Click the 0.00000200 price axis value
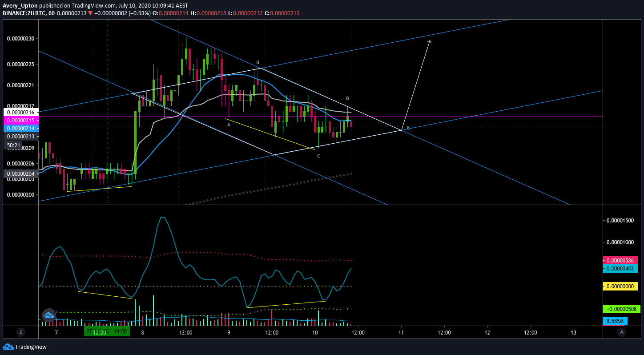The image size is (644, 355). 20,195
